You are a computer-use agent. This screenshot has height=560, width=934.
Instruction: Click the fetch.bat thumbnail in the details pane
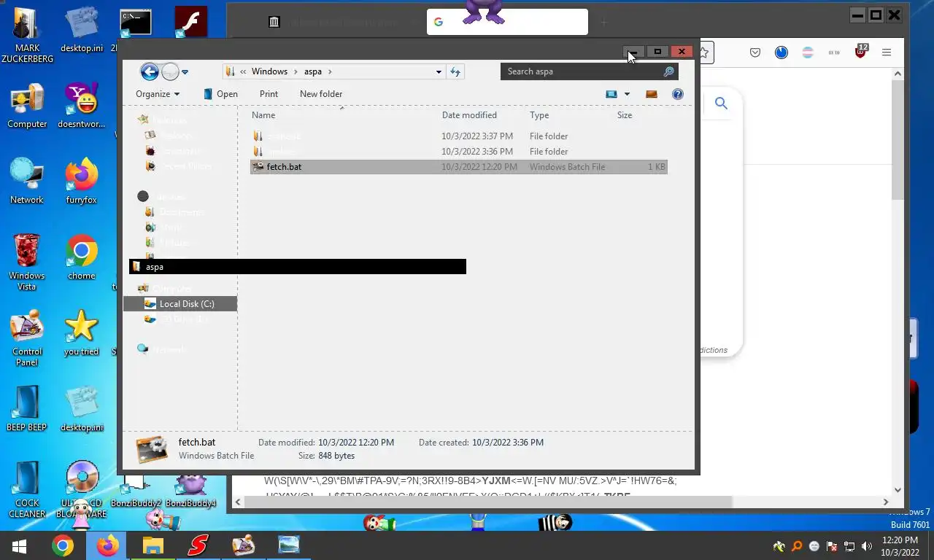click(x=153, y=450)
